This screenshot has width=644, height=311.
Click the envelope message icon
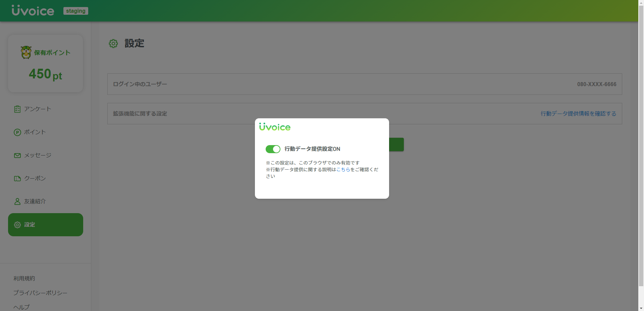[17, 155]
